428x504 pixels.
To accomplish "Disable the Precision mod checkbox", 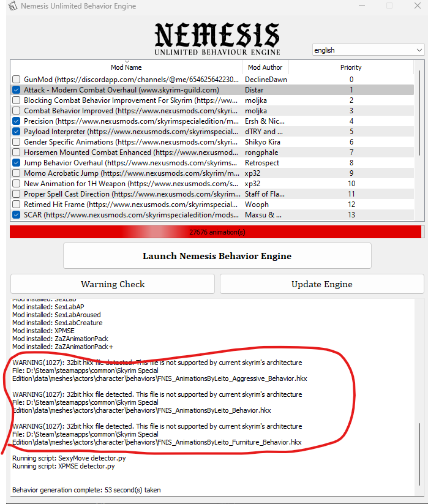I will tap(16, 121).
